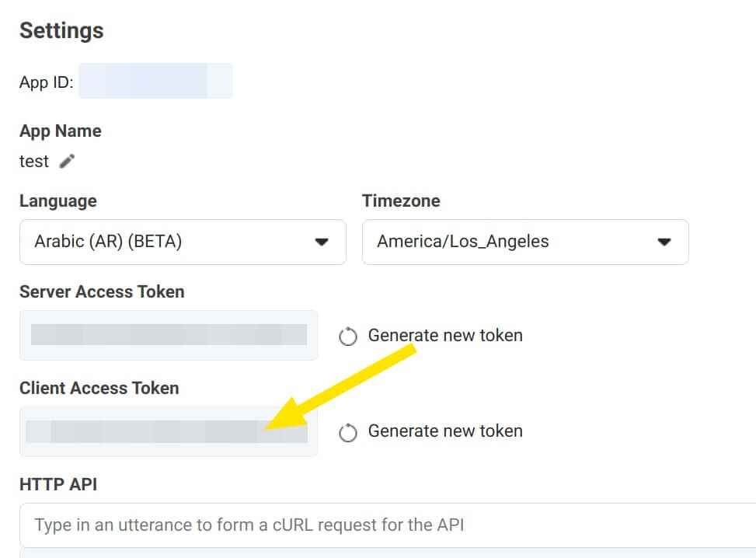This screenshot has height=558, width=756.
Task: Click the Server Access Token label
Action: tap(102, 291)
